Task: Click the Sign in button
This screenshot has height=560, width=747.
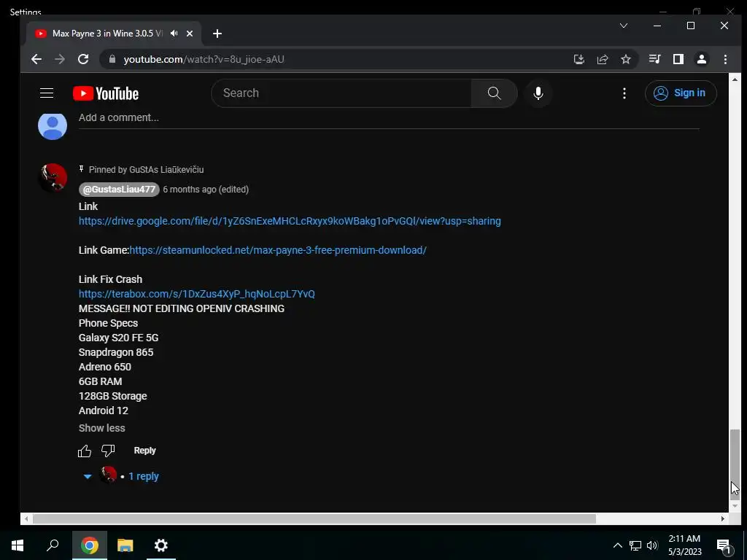Action: point(681,93)
